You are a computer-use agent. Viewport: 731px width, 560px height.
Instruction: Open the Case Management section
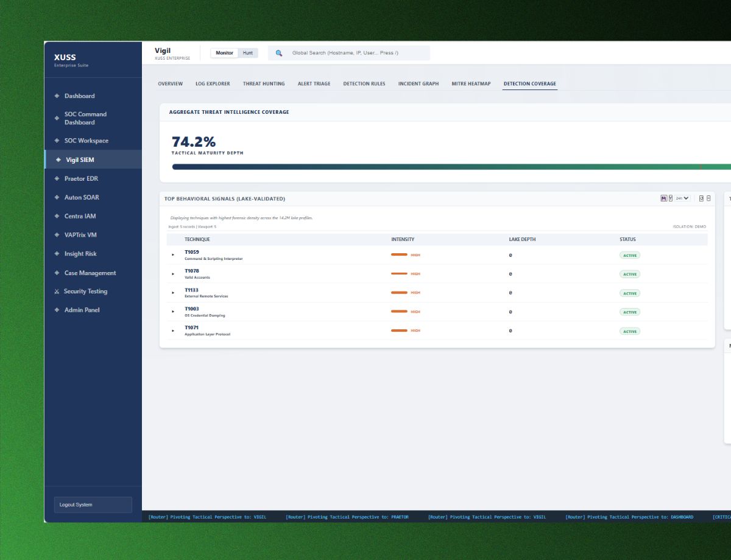click(x=90, y=273)
